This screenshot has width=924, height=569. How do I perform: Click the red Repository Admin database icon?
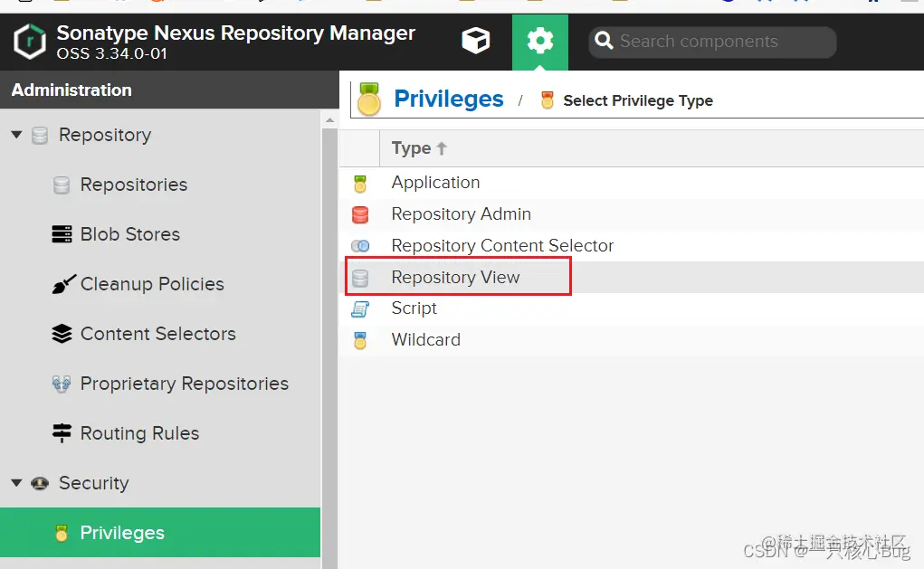tap(360, 214)
